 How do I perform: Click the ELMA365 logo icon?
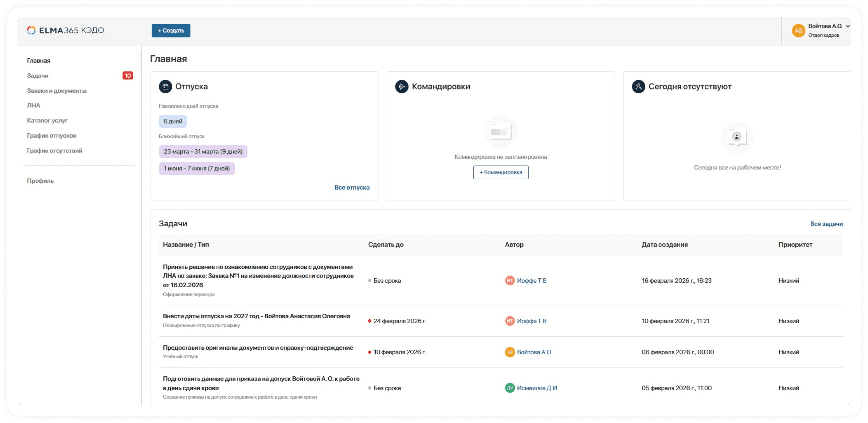point(31,30)
